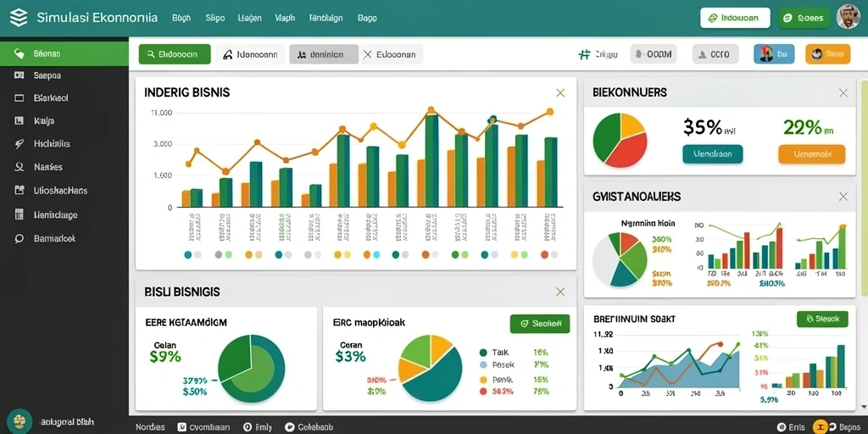This screenshot has height=434, width=868.
Task: Click the teal Uendraan button
Action: (713, 154)
